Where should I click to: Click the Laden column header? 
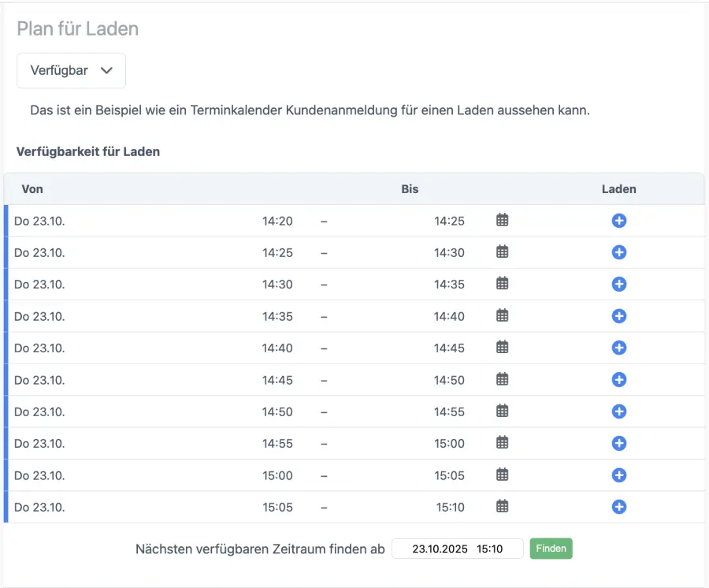[x=619, y=189]
